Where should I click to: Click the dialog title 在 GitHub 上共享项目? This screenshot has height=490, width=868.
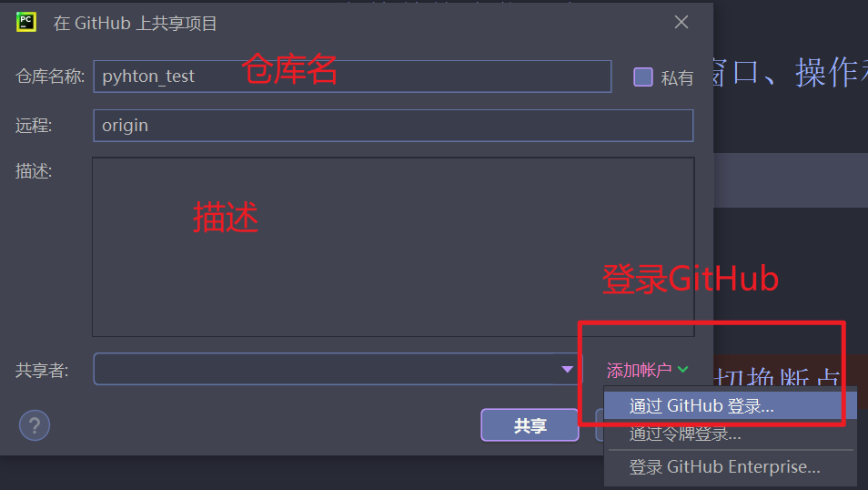tap(135, 23)
